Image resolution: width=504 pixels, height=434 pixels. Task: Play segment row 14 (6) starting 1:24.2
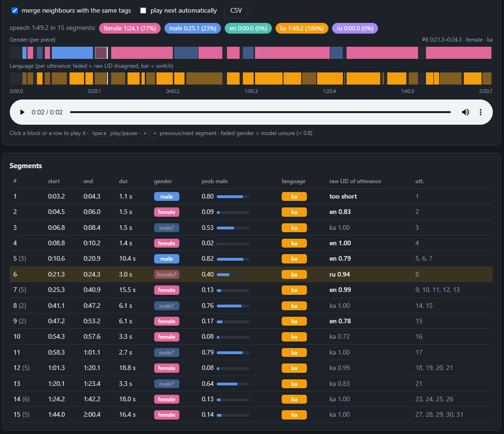point(251,399)
